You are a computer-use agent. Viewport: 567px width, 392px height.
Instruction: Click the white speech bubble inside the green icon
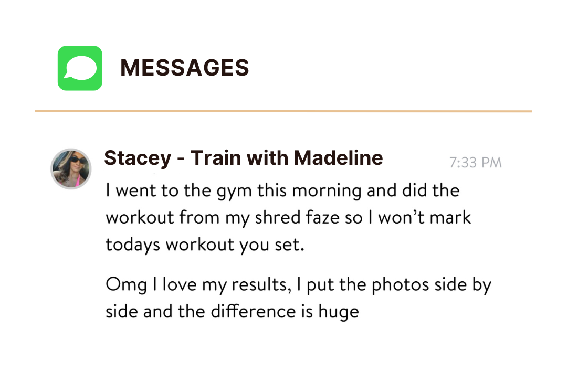pyautogui.click(x=80, y=68)
